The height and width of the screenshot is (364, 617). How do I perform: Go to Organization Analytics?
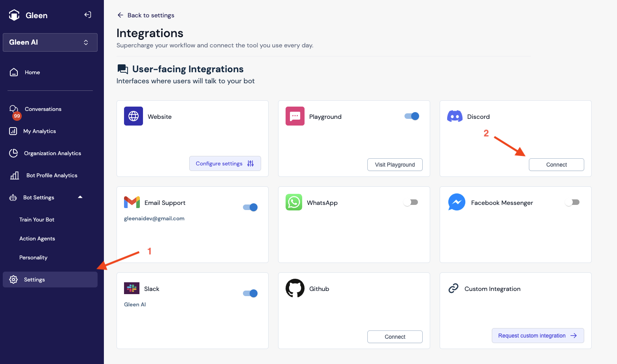pyautogui.click(x=52, y=153)
